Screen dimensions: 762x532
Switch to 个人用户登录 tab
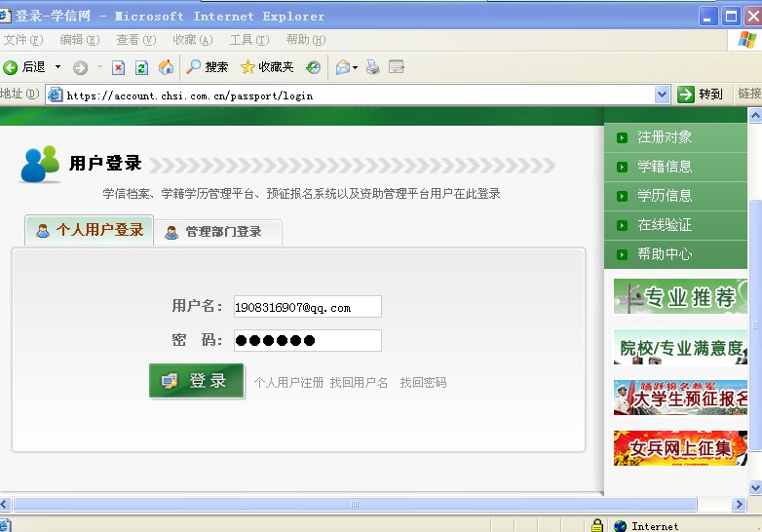[x=90, y=230]
